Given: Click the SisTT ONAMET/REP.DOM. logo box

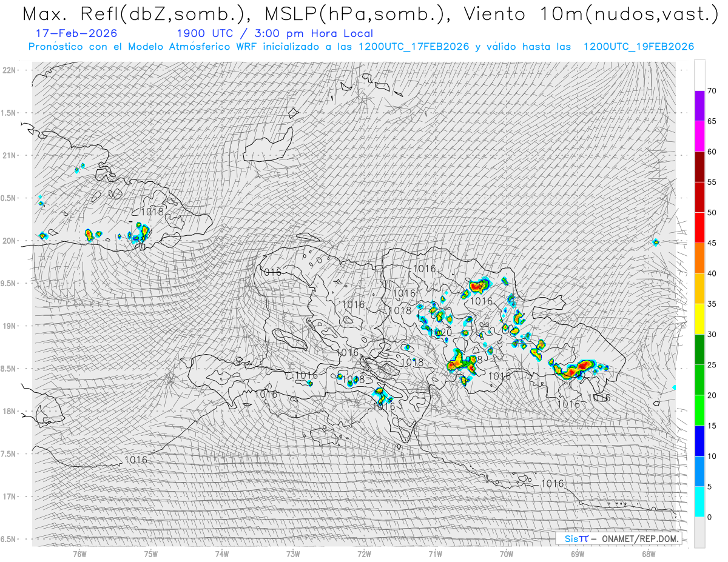Looking at the screenshot, I should (618, 538).
